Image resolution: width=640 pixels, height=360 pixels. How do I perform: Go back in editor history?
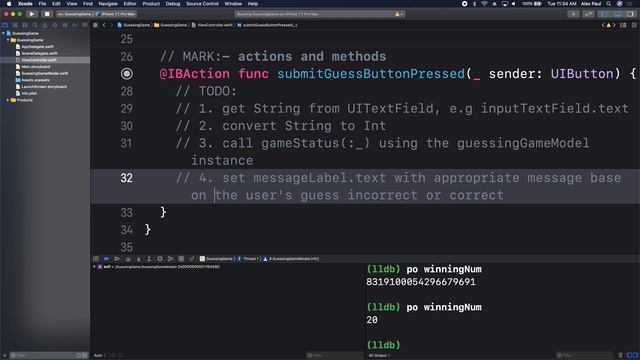pyautogui.click(x=104, y=25)
